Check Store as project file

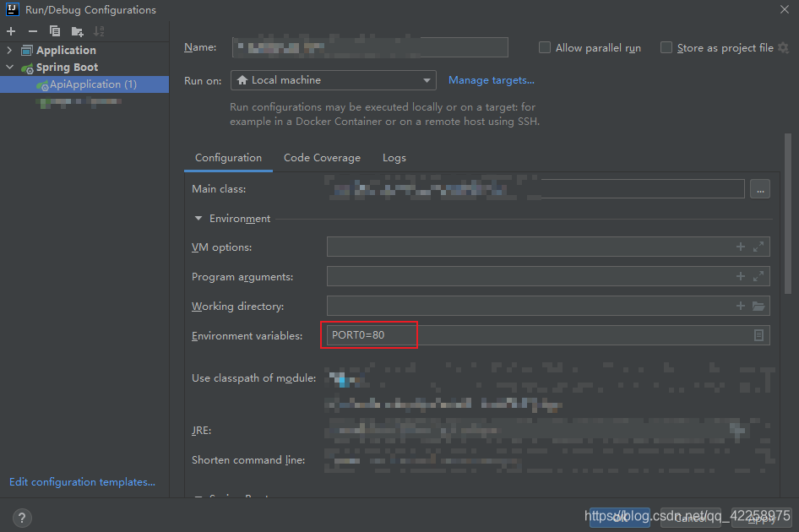tap(666, 47)
